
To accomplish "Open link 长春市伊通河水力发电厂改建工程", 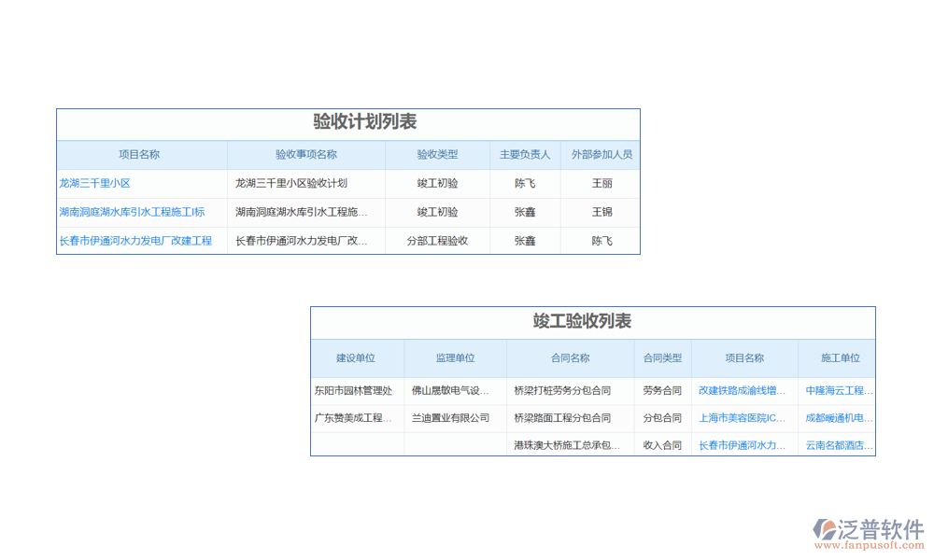I will (x=137, y=241).
